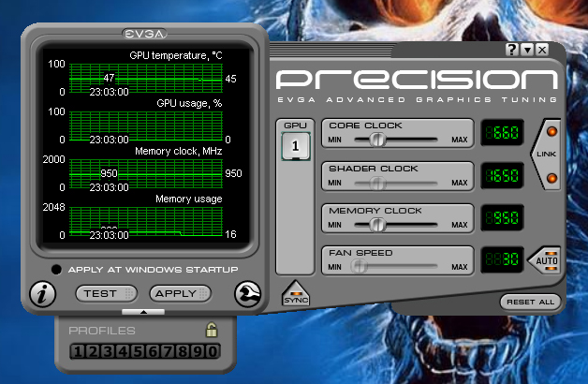Click the Memory usage graph

[x=146, y=221]
